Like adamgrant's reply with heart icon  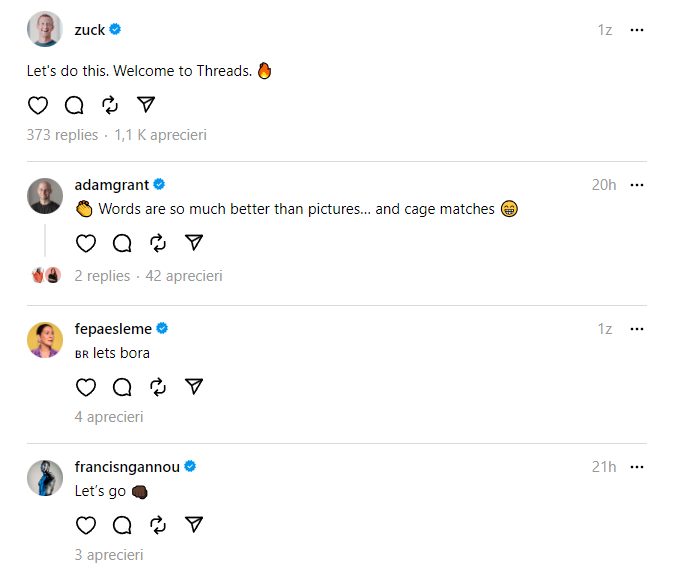(x=86, y=243)
